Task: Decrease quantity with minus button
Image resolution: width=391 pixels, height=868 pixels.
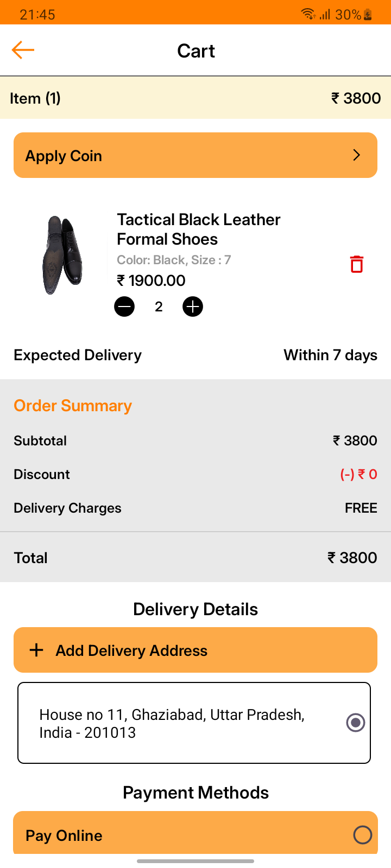Action: click(124, 307)
